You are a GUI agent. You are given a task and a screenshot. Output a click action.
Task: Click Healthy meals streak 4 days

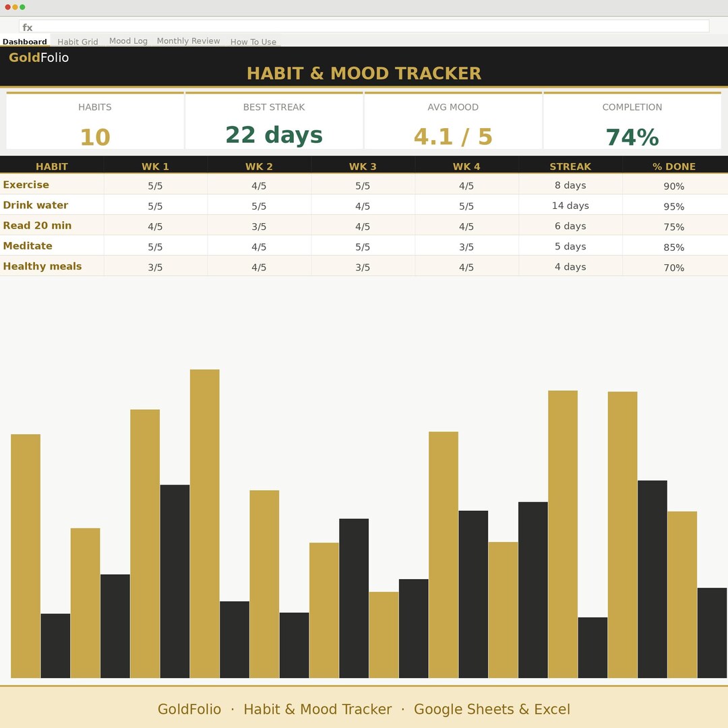(570, 266)
